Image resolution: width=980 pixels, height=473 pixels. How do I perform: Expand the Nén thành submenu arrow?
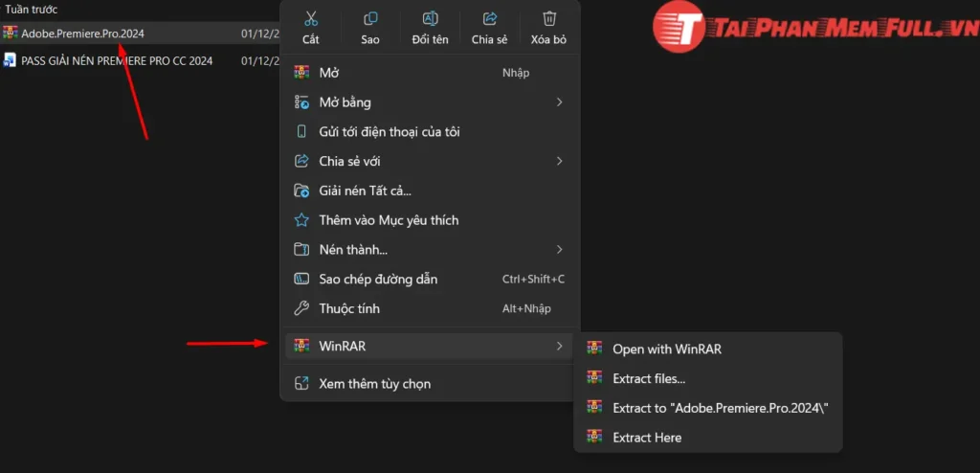click(x=559, y=250)
